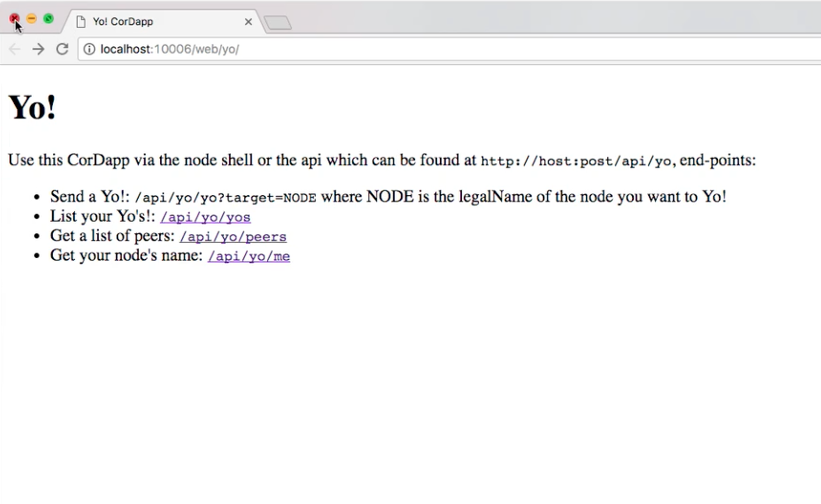Visit the /api/yo/me link
Image resolution: width=821 pixels, height=504 pixels.
coord(249,256)
